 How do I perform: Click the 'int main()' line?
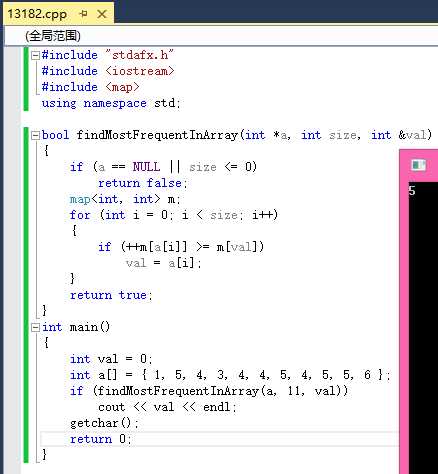pyautogui.click(x=76, y=327)
